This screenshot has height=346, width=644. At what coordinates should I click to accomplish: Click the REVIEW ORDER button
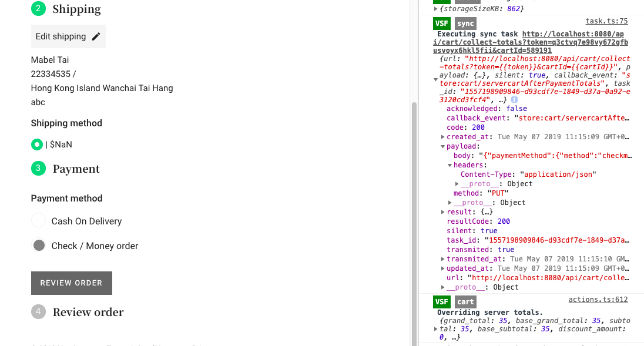(x=72, y=283)
